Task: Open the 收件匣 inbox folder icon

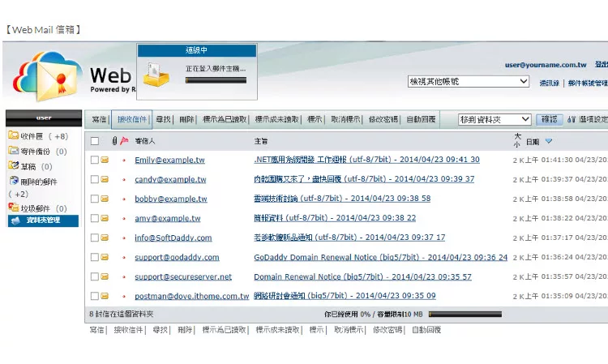Action: (13, 136)
